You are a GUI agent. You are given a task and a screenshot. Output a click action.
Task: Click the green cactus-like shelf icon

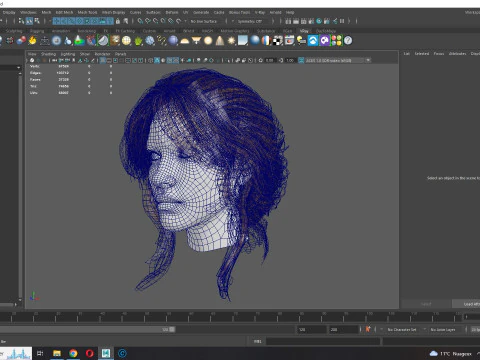138,41
